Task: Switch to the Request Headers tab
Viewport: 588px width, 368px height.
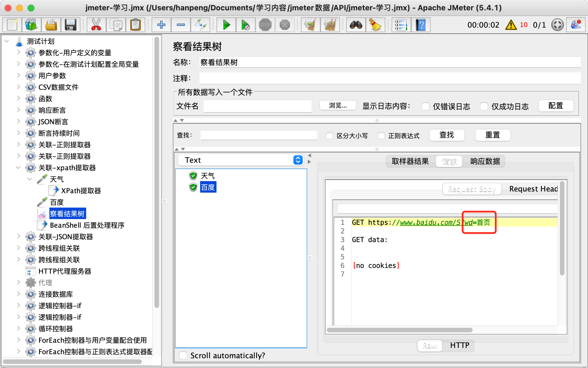Action: (x=533, y=189)
